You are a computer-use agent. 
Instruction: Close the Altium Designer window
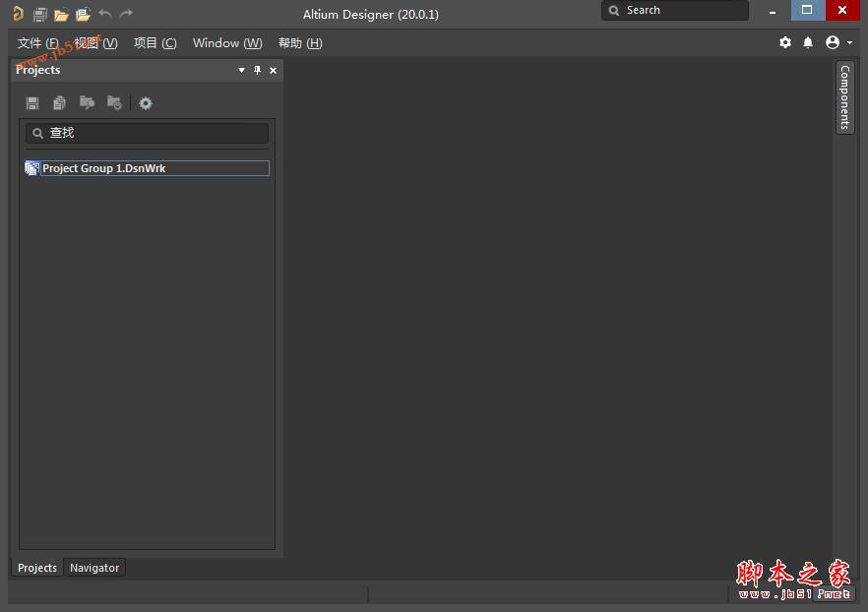[842, 10]
